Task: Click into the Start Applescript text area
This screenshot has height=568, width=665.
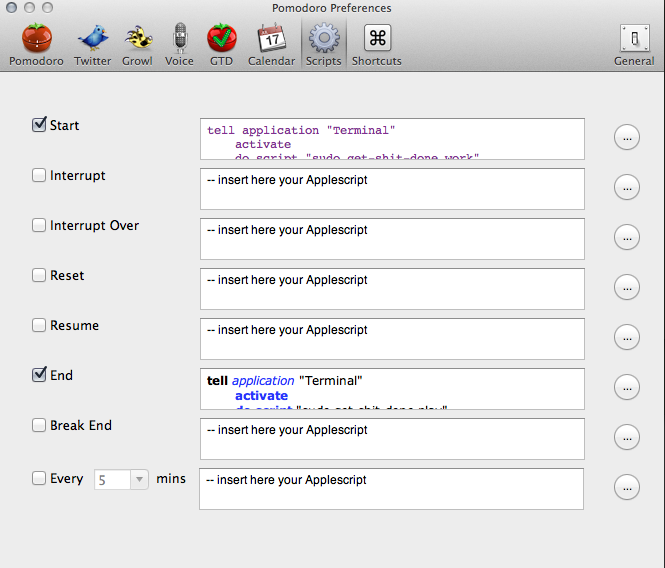Action: click(x=392, y=139)
